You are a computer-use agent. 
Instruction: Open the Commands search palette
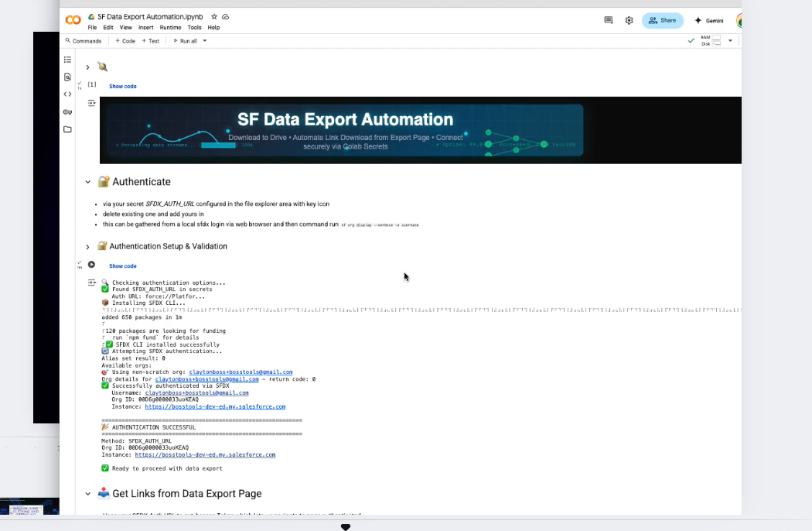click(84, 41)
